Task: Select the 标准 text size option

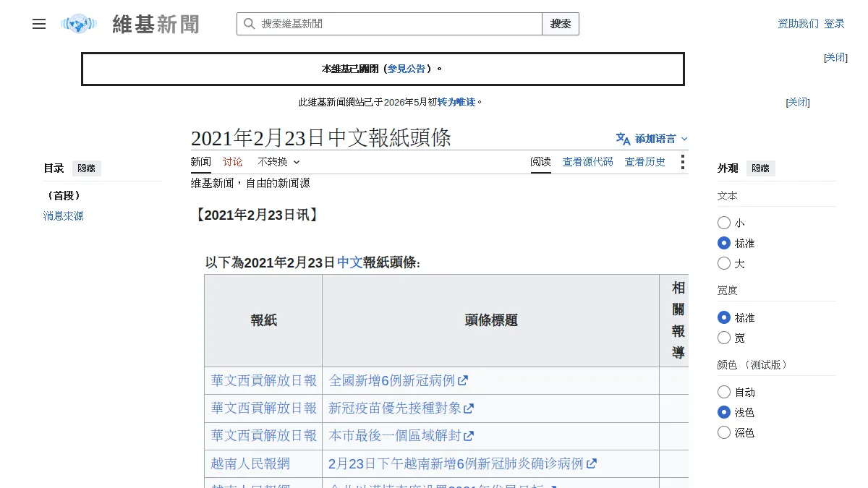Action: [x=724, y=243]
